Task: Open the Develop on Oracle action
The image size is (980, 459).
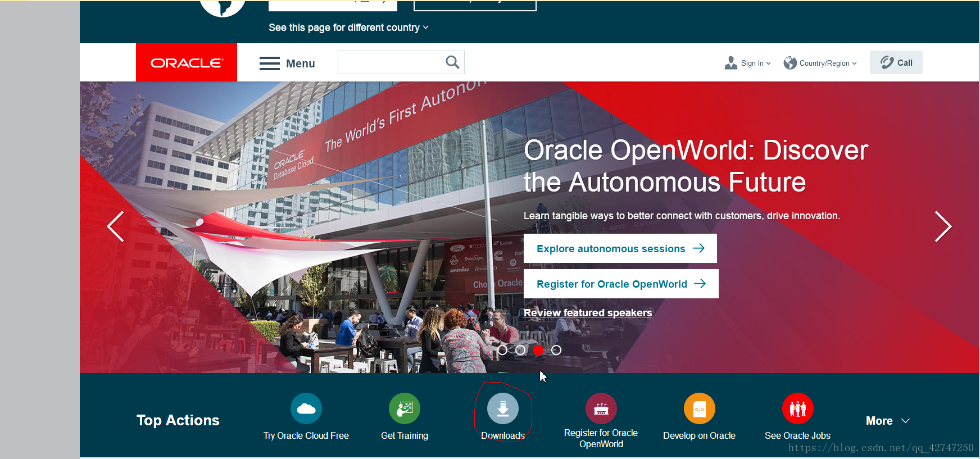Action: point(699,416)
